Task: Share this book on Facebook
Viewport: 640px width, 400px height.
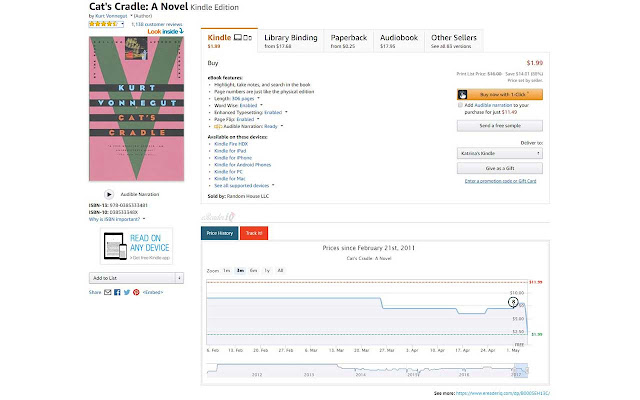Action: (x=118, y=292)
